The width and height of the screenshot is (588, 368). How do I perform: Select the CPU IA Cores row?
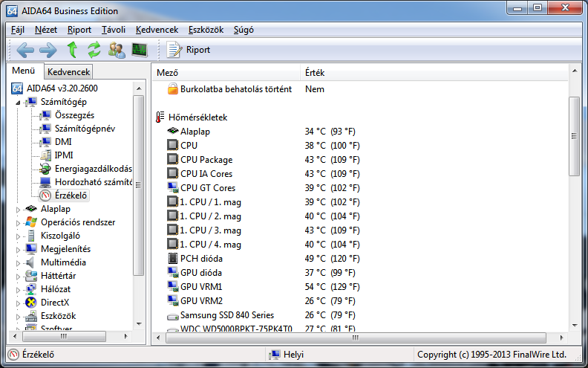coord(360,174)
